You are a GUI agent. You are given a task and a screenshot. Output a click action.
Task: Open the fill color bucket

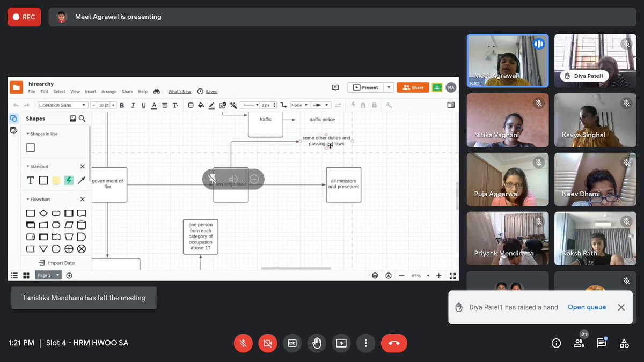[201, 105]
